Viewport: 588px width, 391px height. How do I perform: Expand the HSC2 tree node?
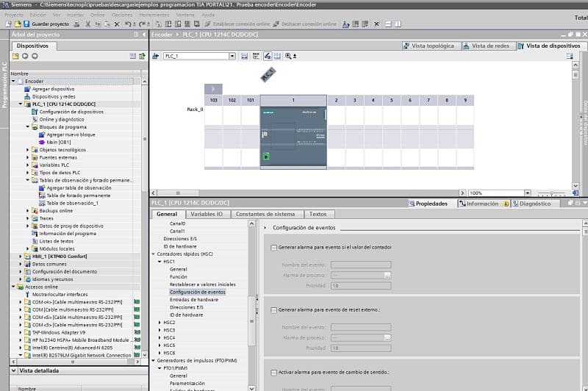161,322
